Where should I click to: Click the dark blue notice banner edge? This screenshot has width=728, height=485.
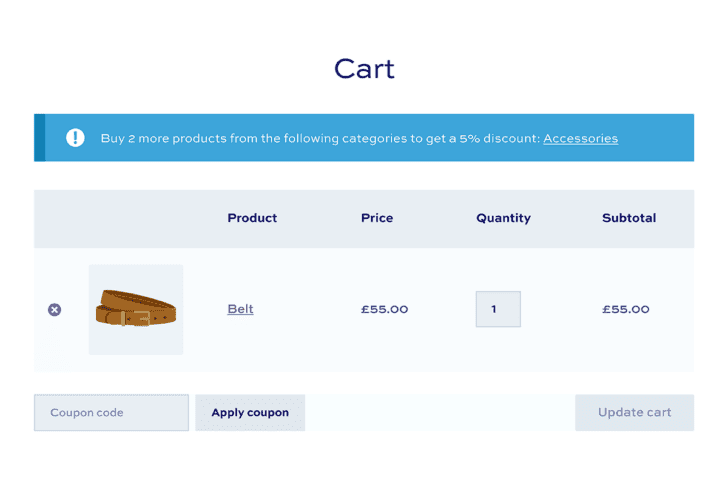[39, 138]
